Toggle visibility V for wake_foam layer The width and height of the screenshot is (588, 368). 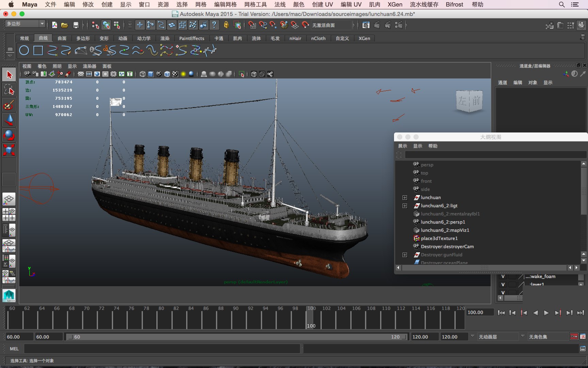503,276
